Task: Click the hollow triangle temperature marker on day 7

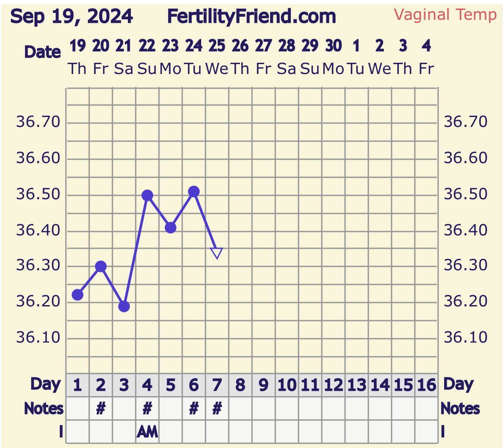Action: [217, 253]
